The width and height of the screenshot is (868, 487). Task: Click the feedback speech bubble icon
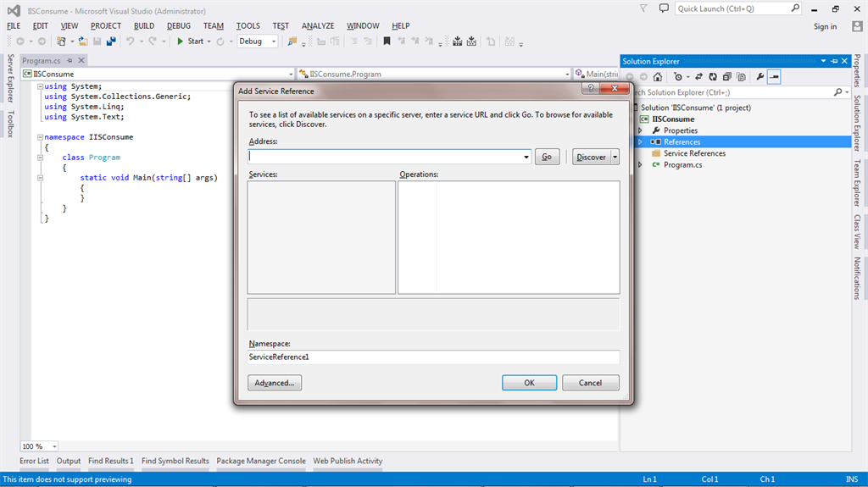(664, 8)
